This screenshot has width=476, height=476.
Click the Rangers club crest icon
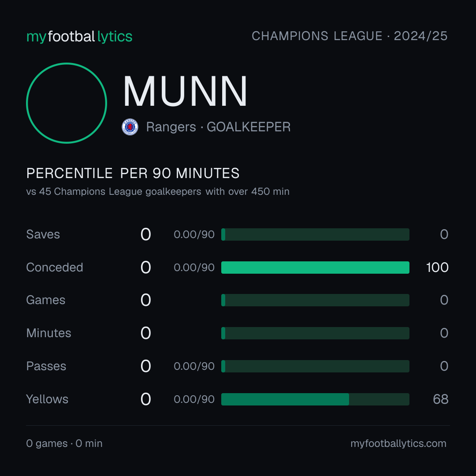[x=130, y=127]
